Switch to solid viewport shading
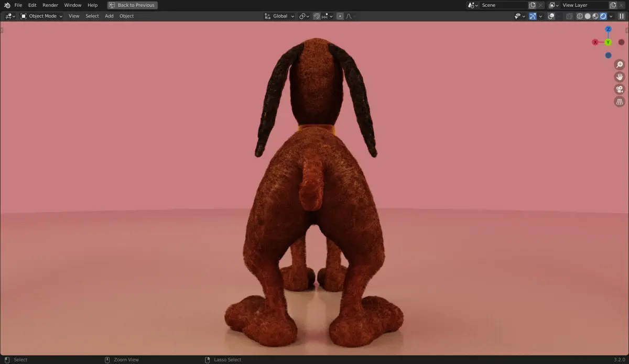This screenshot has width=629, height=364. pyautogui.click(x=587, y=16)
